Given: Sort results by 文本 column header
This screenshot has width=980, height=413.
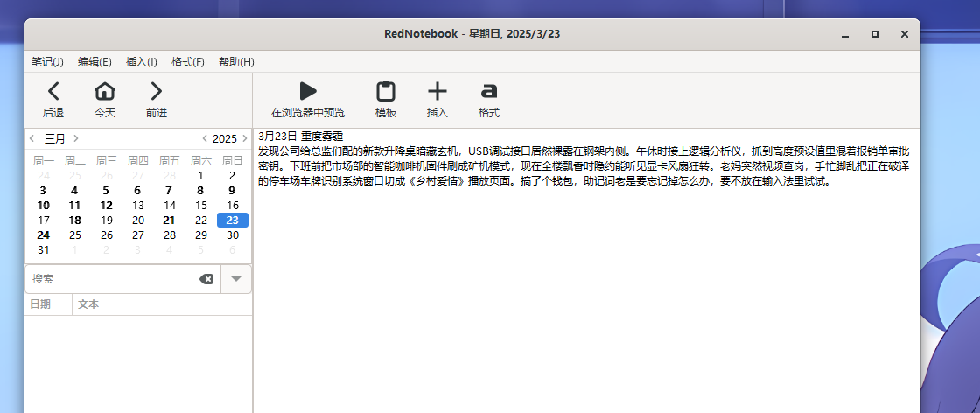Looking at the screenshot, I should [163, 304].
